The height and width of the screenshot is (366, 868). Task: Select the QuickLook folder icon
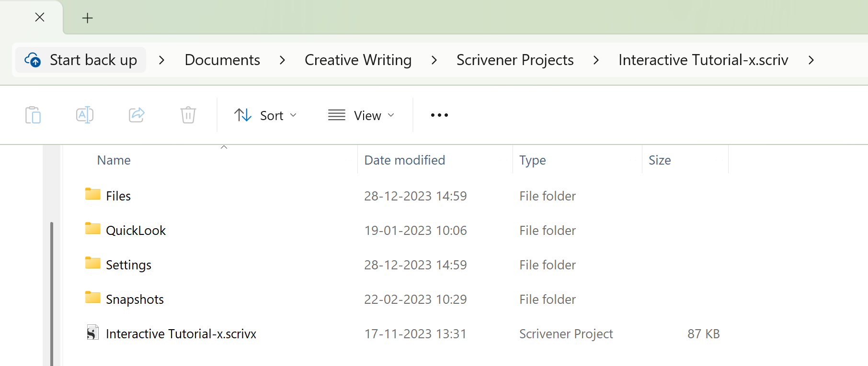[93, 229]
